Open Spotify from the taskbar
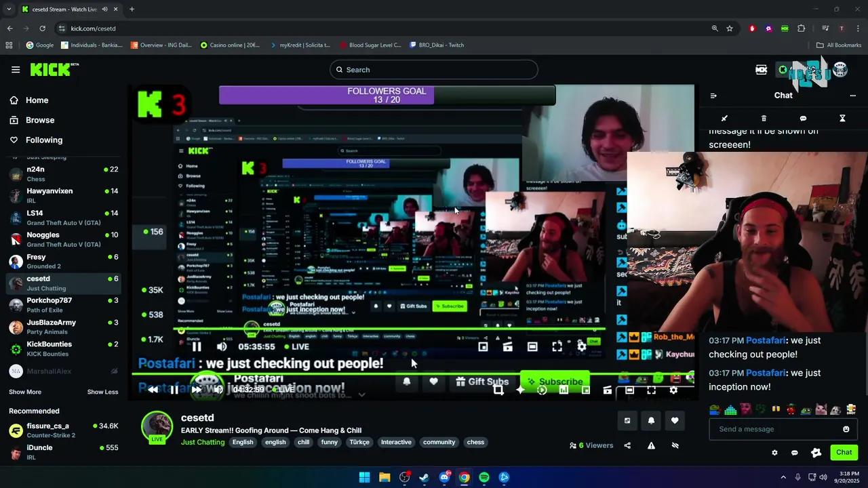 click(484, 477)
